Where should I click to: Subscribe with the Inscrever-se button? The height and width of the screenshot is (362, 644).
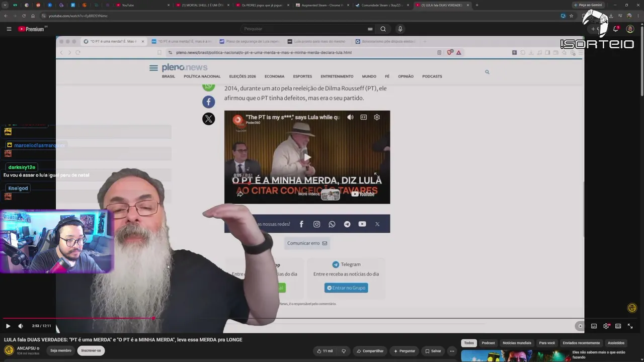click(91, 350)
